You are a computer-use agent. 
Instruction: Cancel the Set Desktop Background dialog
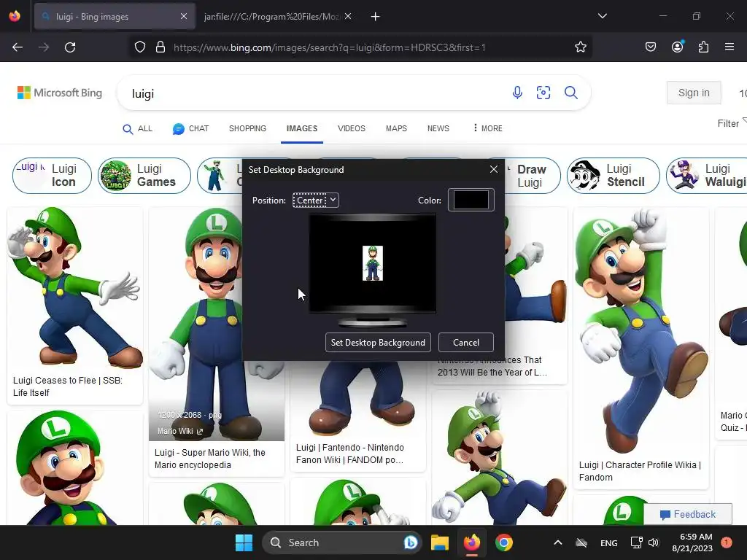466,343
